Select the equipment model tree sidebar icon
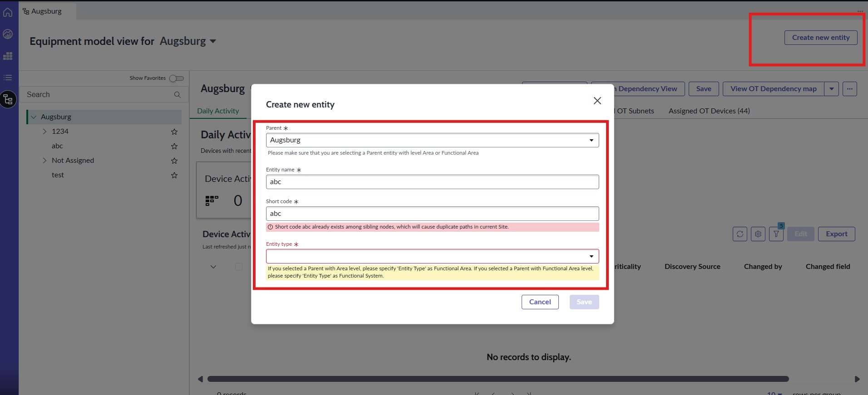The height and width of the screenshot is (395, 868). pyautogui.click(x=8, y=99)
